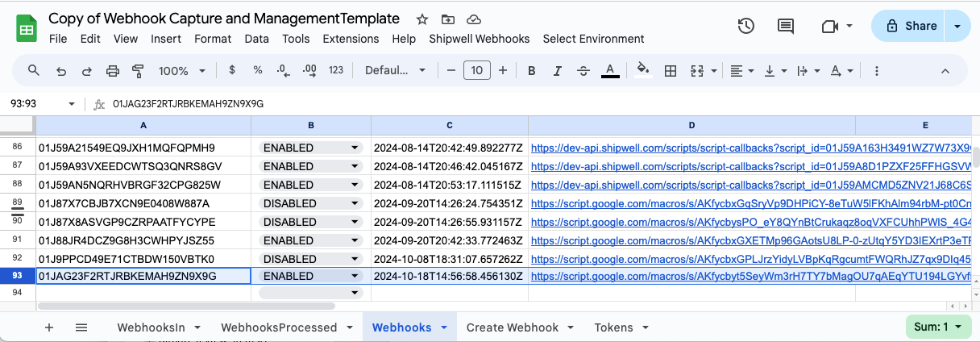This screenshot has height=342, width=980.
Task: Add a new sheet
Action: [49, 327]
